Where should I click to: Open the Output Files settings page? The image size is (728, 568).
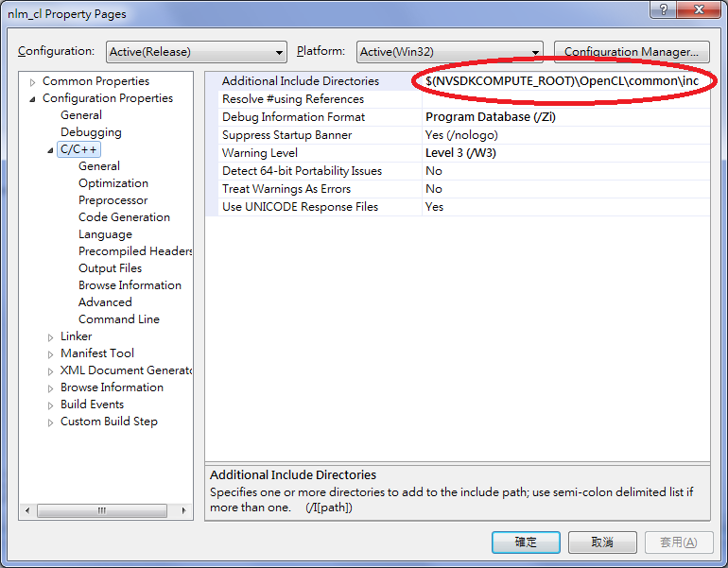pos(110,268)
